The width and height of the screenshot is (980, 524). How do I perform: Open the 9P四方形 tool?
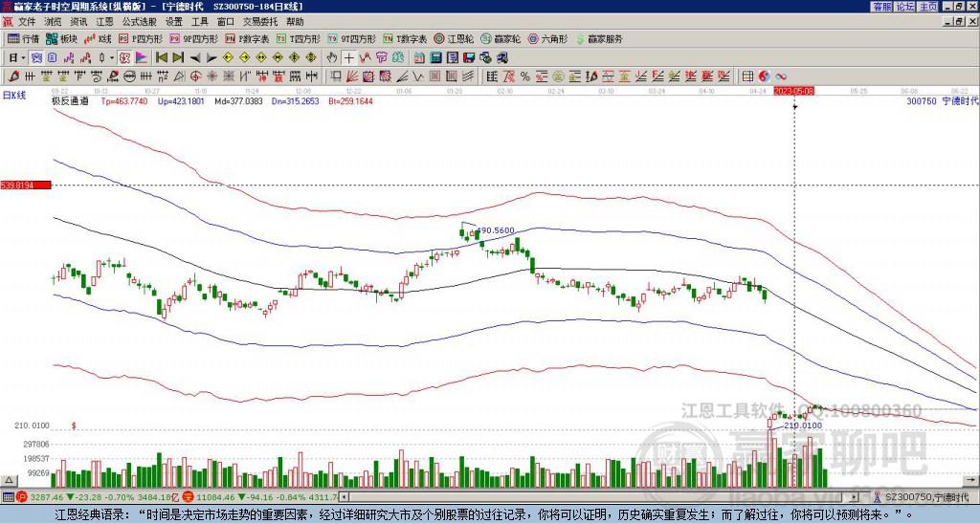pos(193,38)
